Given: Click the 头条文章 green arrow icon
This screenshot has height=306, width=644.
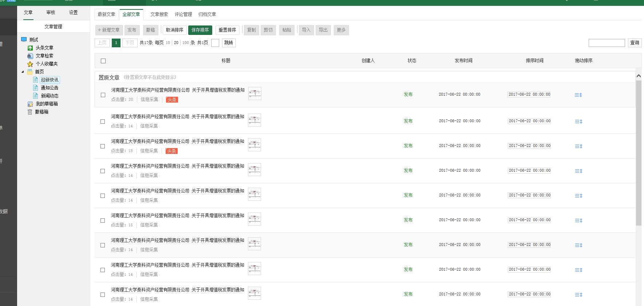Looking at the screenshot, I should coord(30,48).
